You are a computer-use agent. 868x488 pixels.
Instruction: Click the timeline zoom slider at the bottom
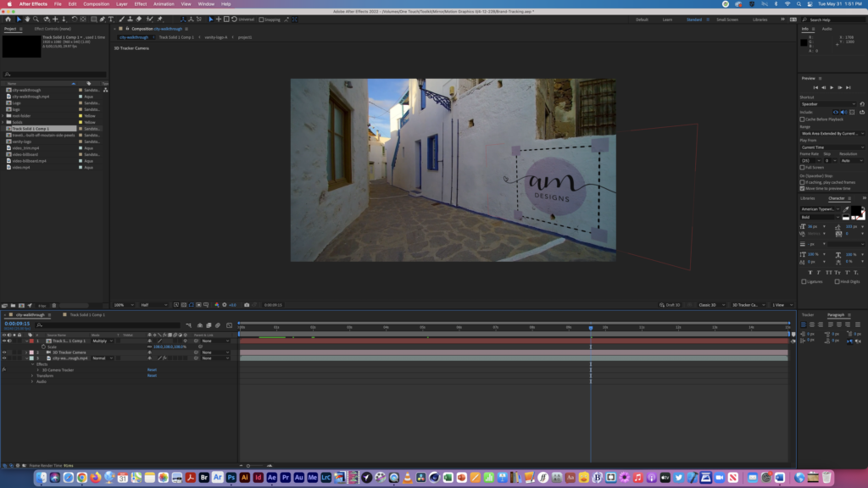tap(255, 466)
